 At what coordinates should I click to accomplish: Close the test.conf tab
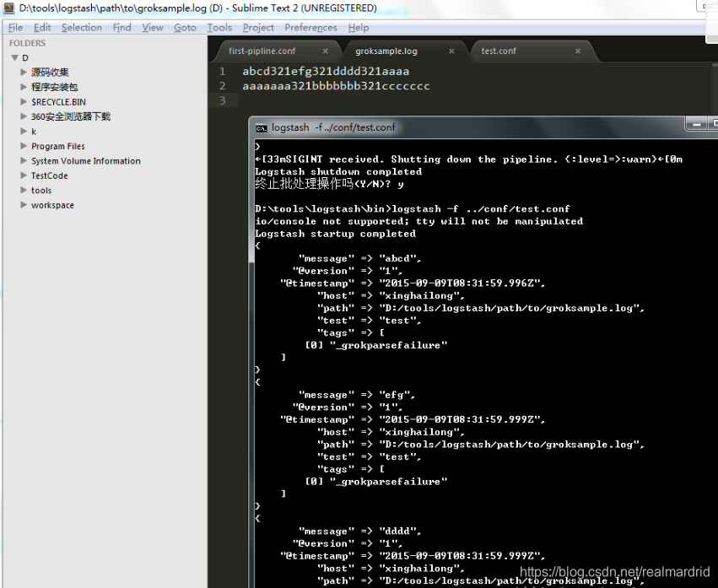[x=578, y=51]
